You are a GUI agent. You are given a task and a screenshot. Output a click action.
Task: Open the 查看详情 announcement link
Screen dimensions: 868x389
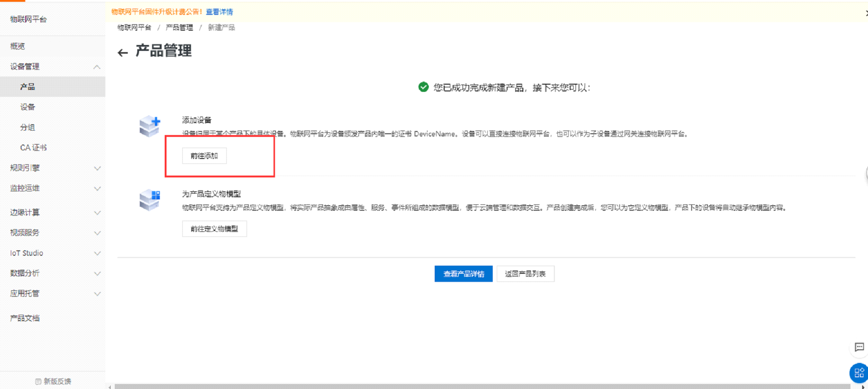220,12
